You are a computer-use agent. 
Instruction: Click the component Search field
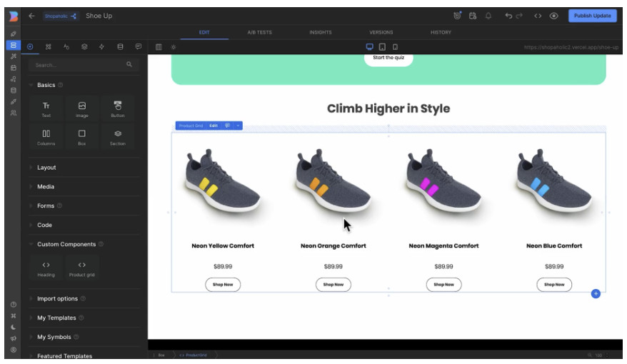tap(79, 65)
